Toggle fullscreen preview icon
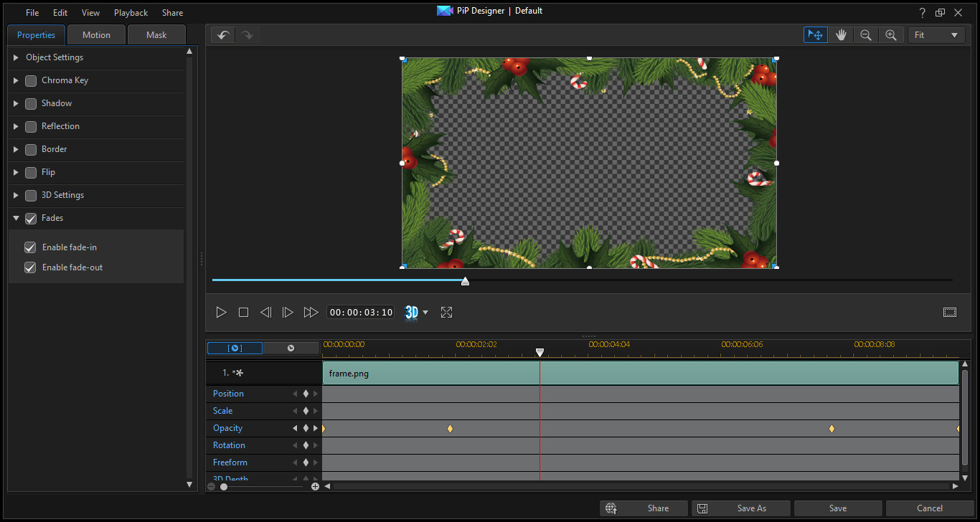This screenshot has width=980, height=522. point(446,313)
